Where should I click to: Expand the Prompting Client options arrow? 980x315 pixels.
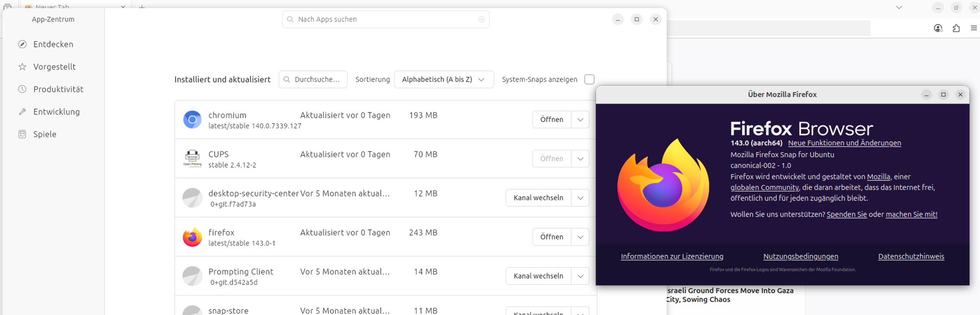[x=580, y=276]
